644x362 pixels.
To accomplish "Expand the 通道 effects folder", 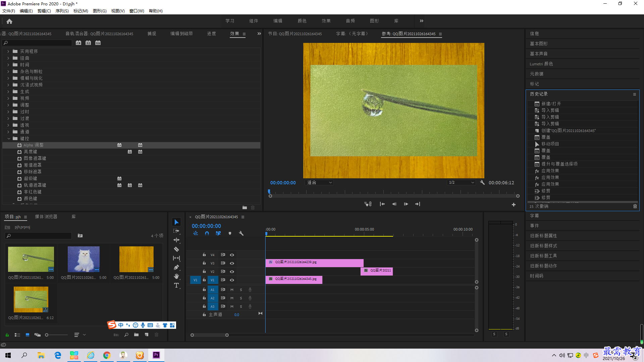I will coord(8,132).
